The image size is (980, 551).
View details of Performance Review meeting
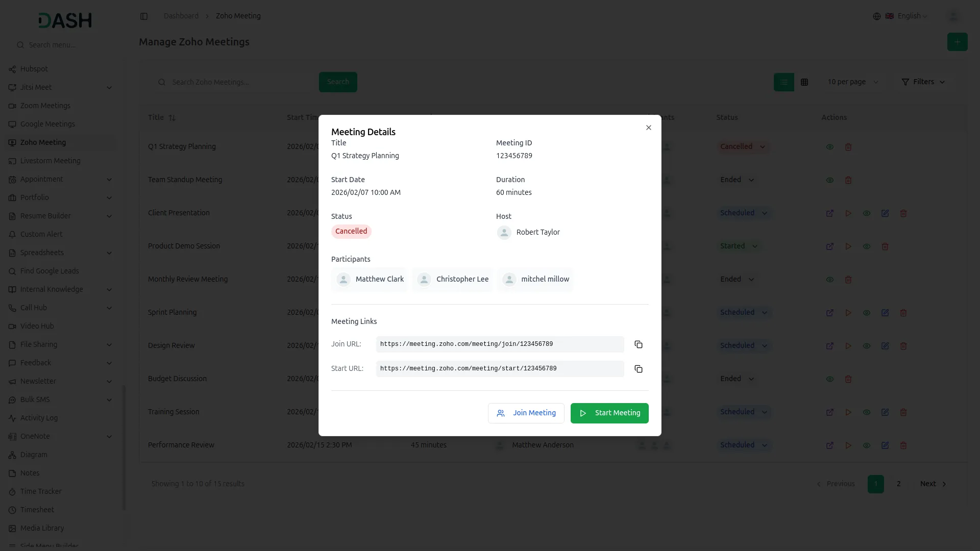coord(867,445)
